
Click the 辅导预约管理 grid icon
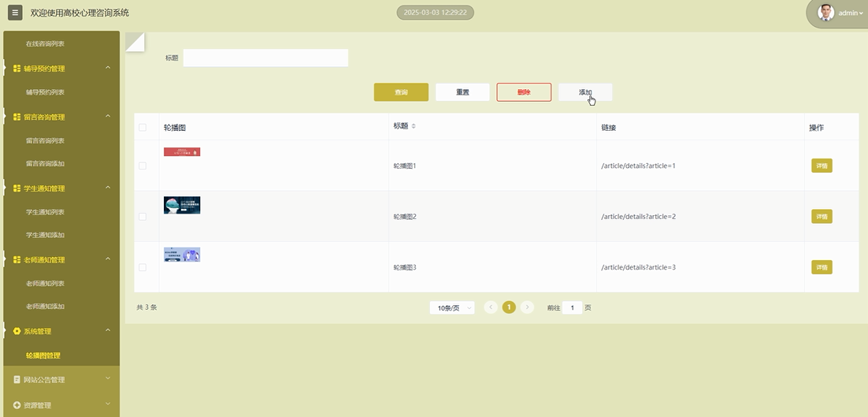[17, 69]
